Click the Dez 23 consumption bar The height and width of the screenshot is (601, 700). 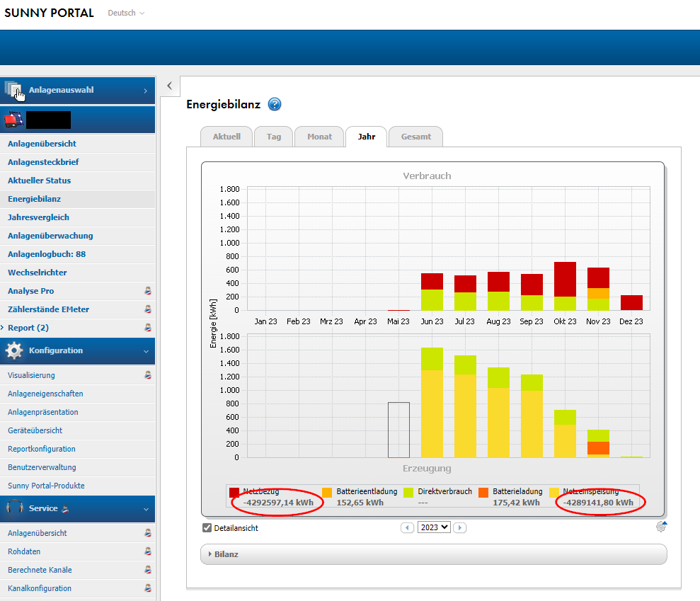point(631,303)
